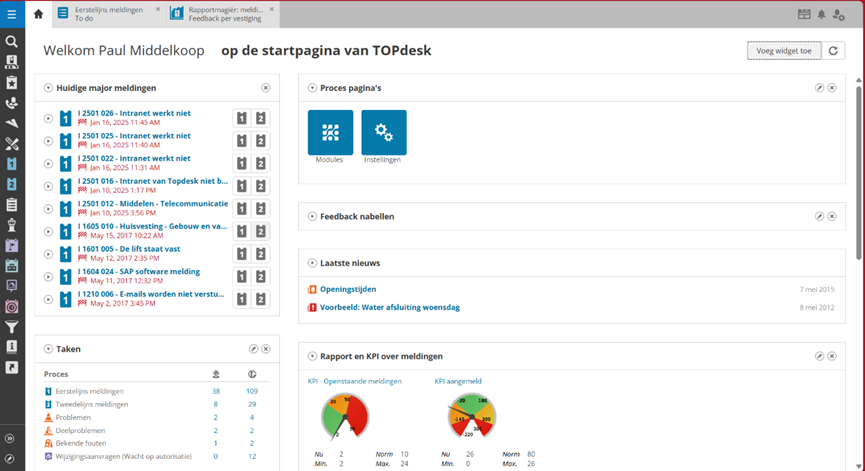The image size is (865, 471).
Task: Close the Proces pagina's widget
Action: (x=832, y=88)
